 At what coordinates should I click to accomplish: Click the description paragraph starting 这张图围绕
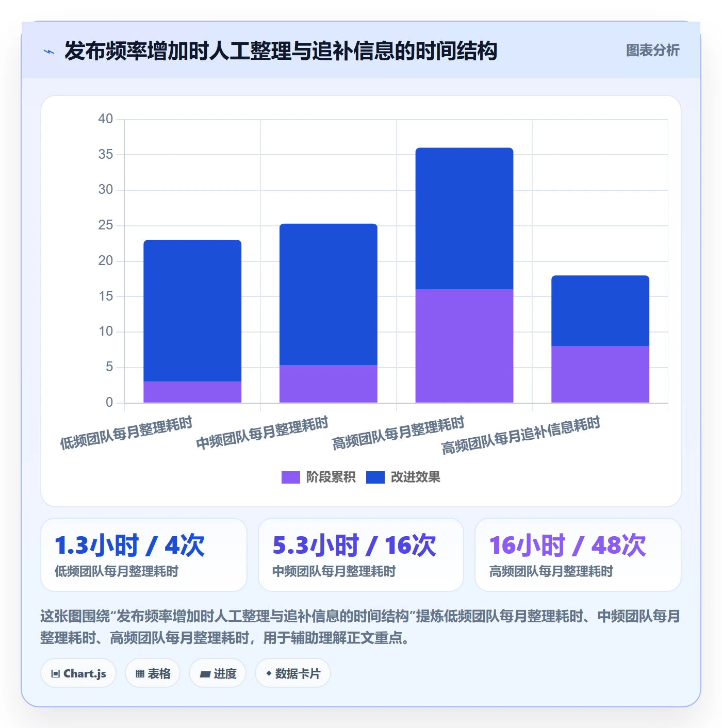click(x=360, y=627)
